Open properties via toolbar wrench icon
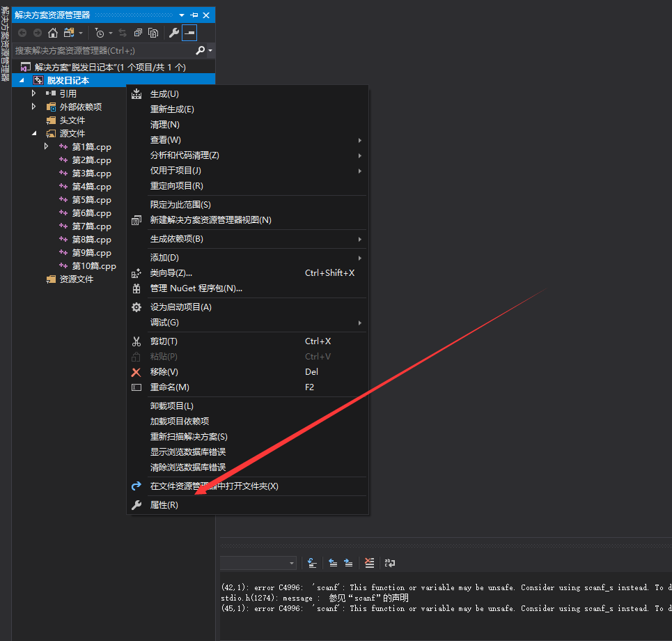The width and height of the screenshot is (672, 641). (174, 33)
